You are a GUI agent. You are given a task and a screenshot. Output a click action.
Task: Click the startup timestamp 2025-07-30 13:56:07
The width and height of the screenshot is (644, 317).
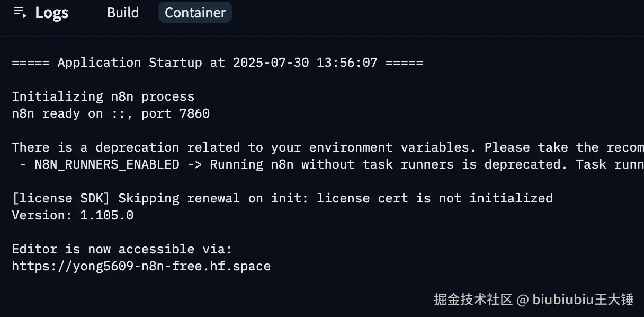(305, 63)
